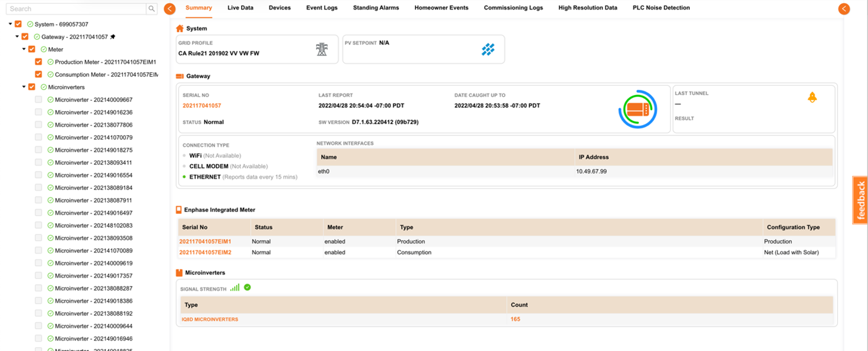Open the Devices tab
Screen dimensions: 868x351
[x=279, y=8]
